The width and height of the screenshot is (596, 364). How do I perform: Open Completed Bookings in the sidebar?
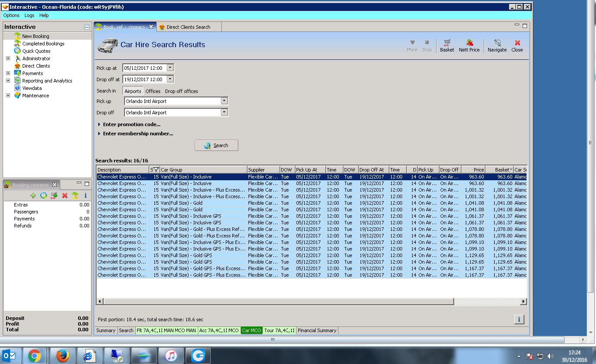[x=43, y=44]
